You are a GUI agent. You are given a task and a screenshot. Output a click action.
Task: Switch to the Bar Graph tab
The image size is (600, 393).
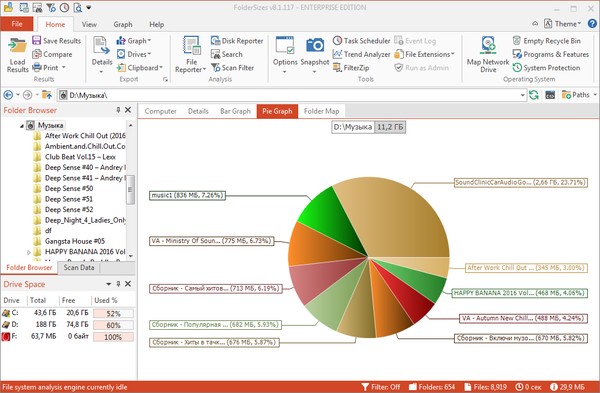point(235,111)
